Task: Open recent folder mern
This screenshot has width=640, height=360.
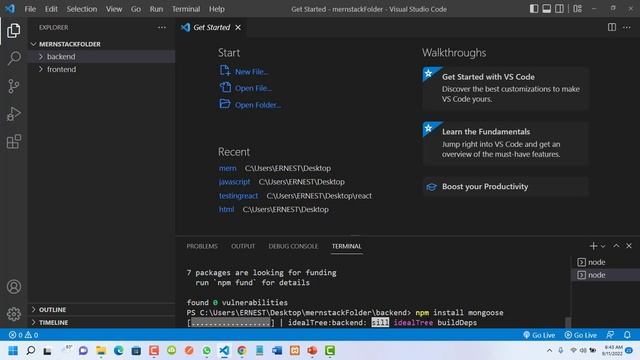Action: point(227,168)
